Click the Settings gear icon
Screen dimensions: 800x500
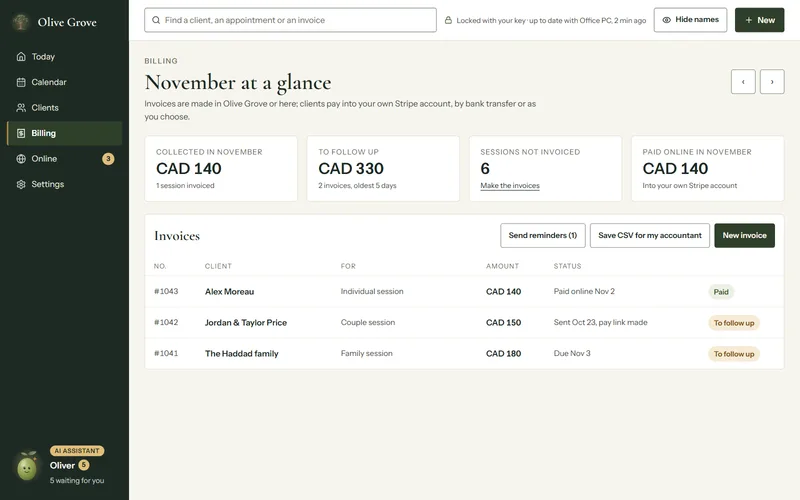21,184
